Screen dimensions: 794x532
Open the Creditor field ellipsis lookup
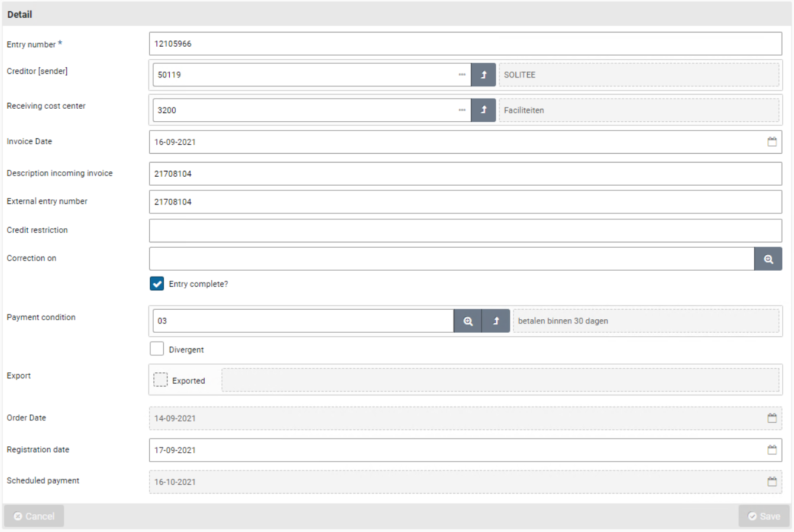point(461,75)
